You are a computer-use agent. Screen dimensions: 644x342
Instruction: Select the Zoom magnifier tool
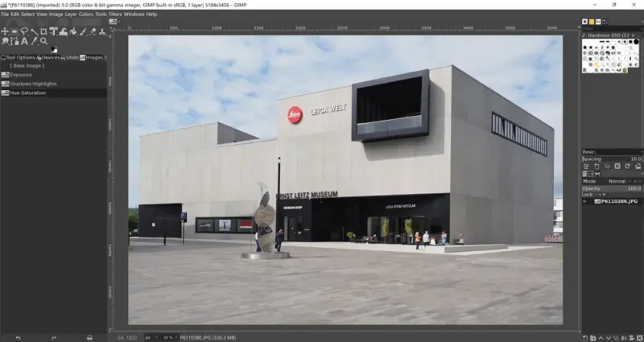tap(43, 41)
